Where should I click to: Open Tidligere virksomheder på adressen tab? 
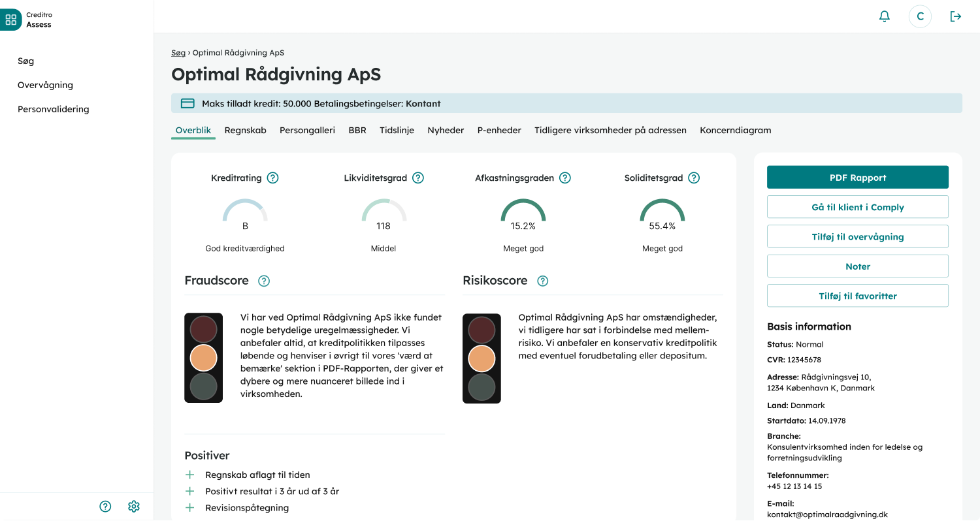610,130
